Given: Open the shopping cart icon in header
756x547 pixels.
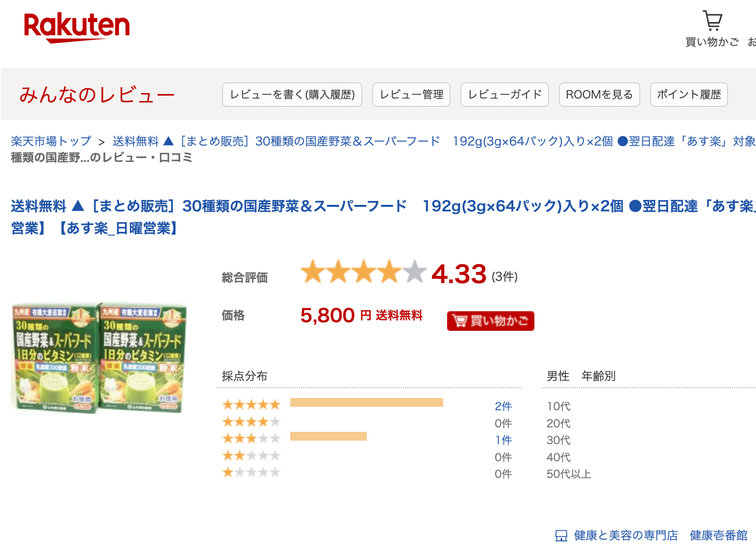Looking at the screenshot, I should click(x=712, y=21).
